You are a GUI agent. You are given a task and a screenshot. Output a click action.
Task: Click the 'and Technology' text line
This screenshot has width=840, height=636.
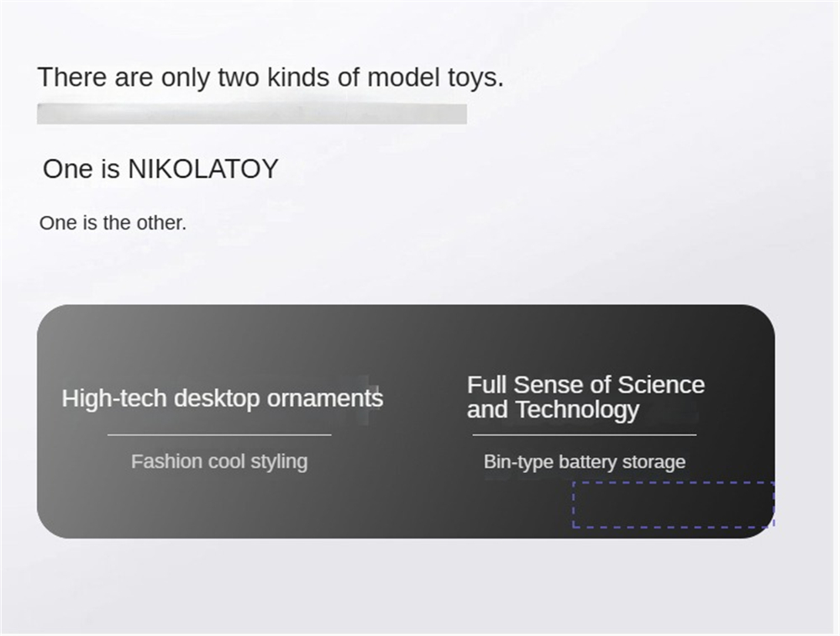(x=553, y=410)
